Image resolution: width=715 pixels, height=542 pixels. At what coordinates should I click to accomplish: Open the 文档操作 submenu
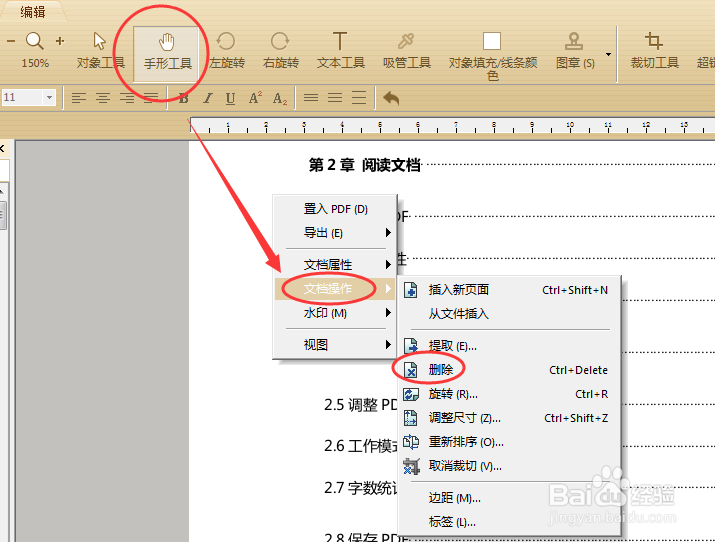(336, 289)
